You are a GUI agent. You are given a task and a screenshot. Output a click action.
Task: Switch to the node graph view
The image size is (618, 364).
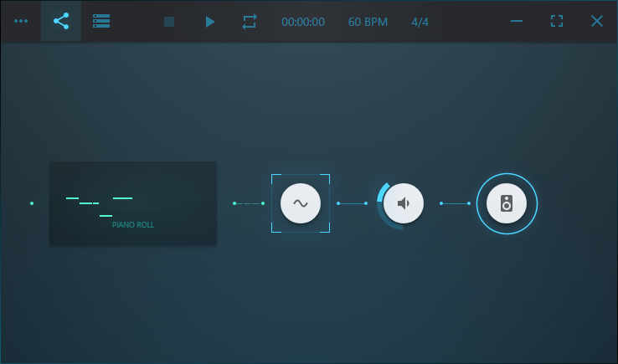point(61,21)
